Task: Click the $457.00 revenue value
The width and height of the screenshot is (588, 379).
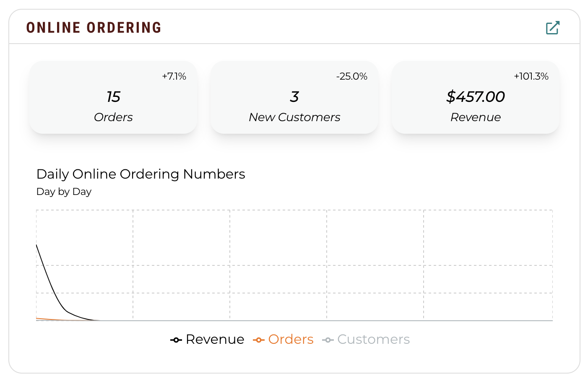Action: (476, 97)
